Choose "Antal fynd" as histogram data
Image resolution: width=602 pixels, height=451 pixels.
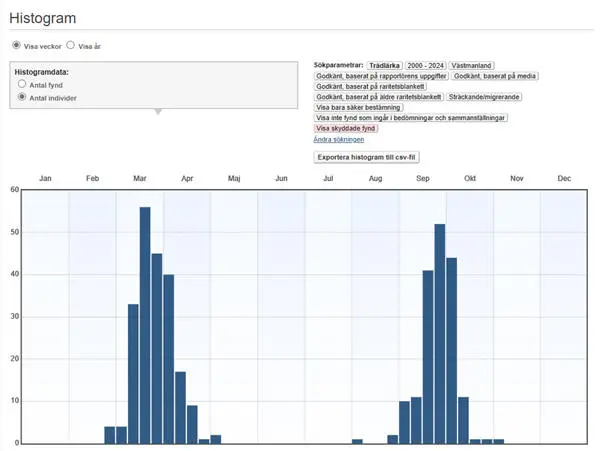(22, 85)
